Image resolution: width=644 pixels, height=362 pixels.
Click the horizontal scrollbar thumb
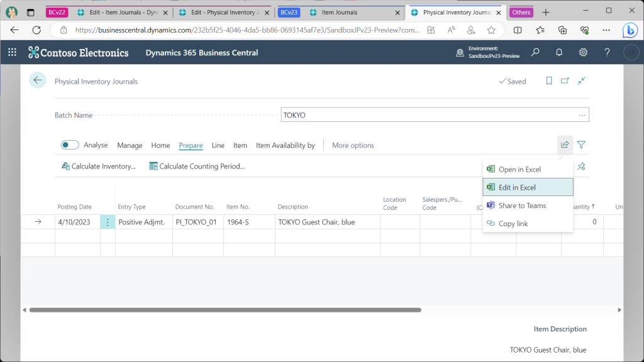point(225,310)
